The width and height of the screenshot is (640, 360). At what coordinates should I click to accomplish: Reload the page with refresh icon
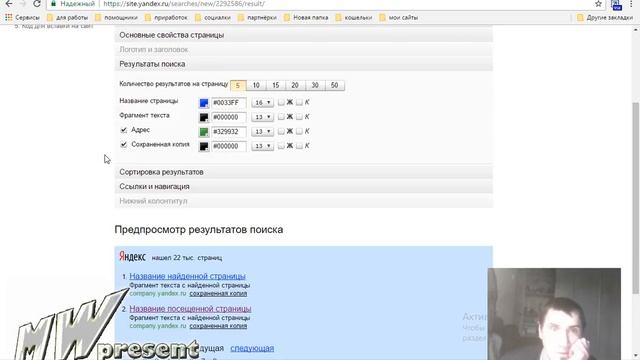pyautogui.click(x=37, y=4)
